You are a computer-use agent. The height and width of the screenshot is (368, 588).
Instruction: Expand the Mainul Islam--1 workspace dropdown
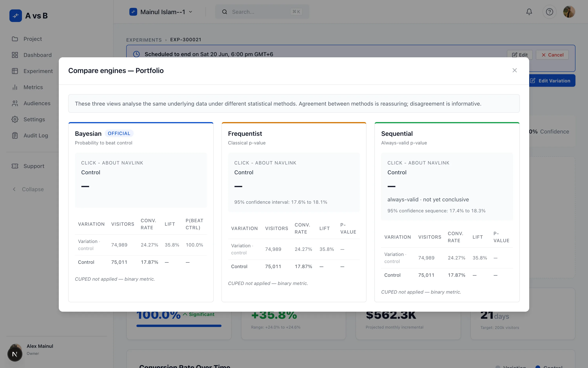pos(161,12)
